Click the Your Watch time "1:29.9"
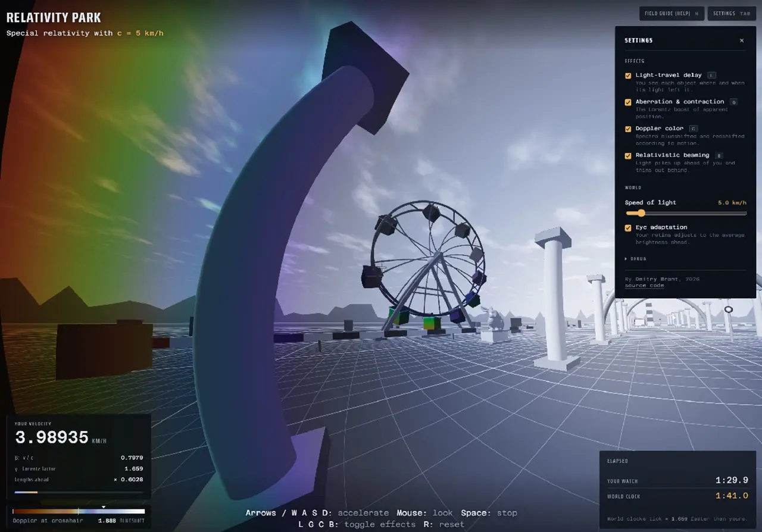762x532 pixels. coord(732,481)
